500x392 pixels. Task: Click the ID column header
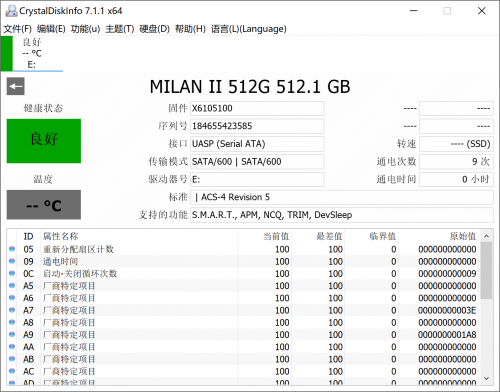coord(28,236)
